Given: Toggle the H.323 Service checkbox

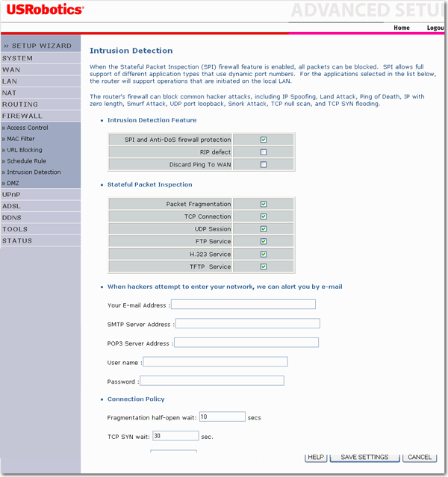Looking at the screenshot, I should pos(264,255).
